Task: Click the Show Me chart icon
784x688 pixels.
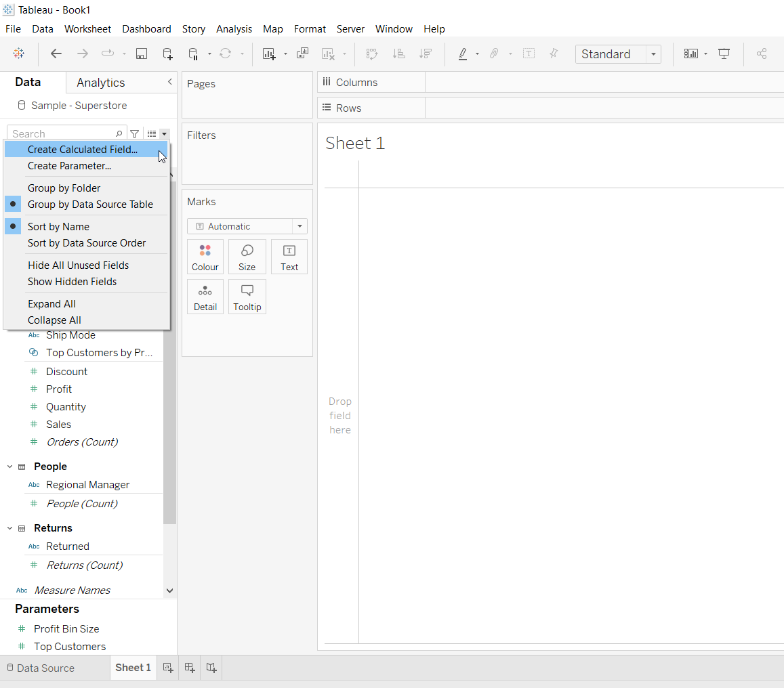Action: (690, 54)
